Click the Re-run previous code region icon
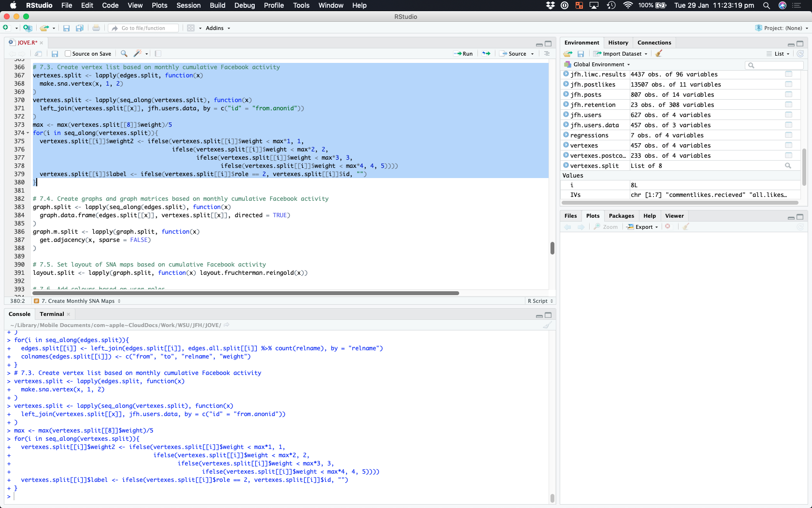 (x=486, y=54)
